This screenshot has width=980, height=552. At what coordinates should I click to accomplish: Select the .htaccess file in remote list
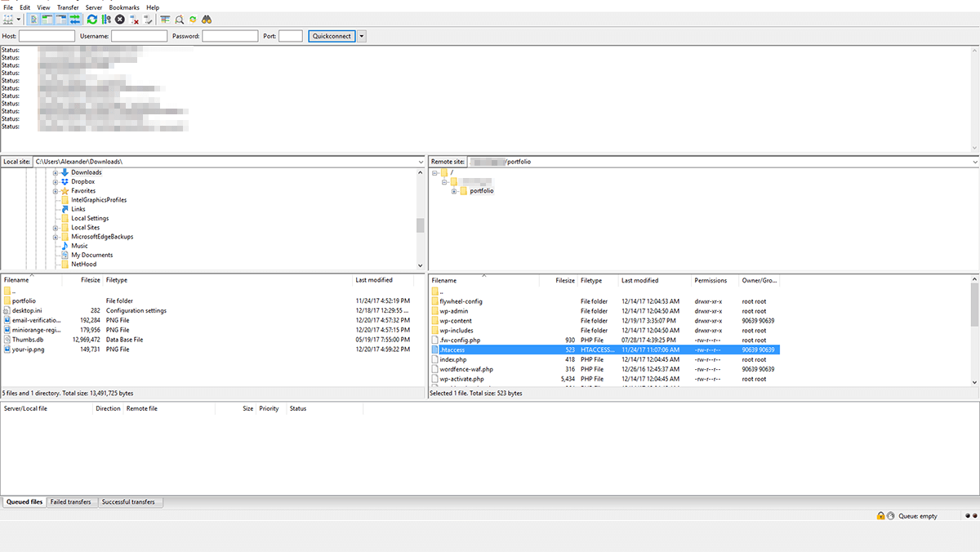point(604,349)
